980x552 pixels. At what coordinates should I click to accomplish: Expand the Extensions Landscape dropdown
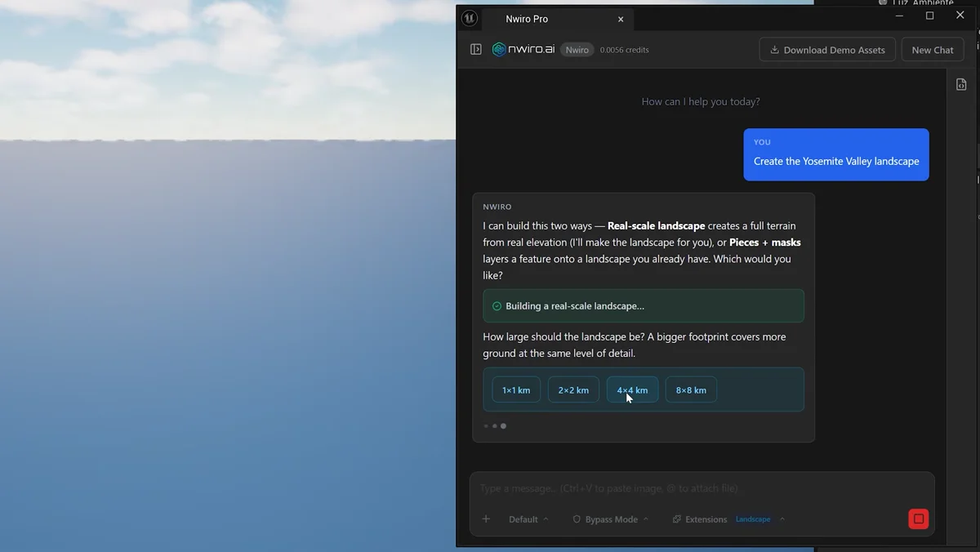click(x=782, y=519)
